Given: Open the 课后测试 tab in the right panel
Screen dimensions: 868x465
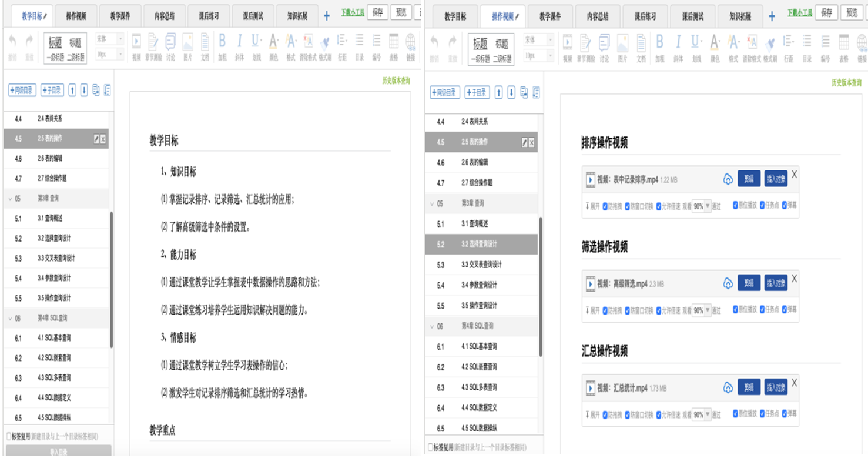Looking at the screenshot, I should click(692, 16).
